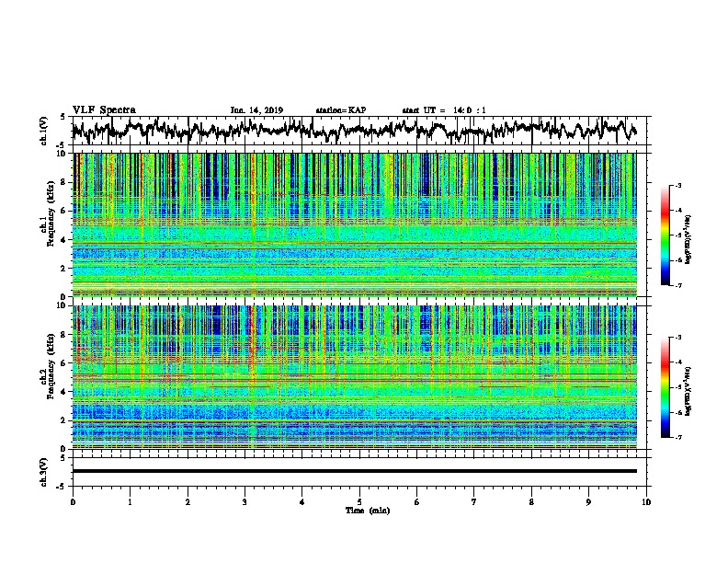728x563 pixels.
Task: Click the ch.1 "Frequency (kHz)" axis label
Action: pos(51,214)
